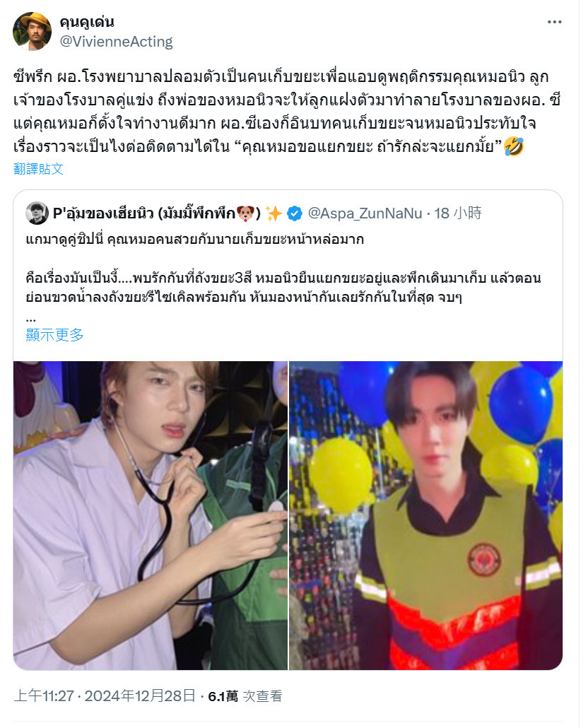Expand the quoted tweet with 顯示更多
The image size is (588, 728).
[x=54, y=335]
